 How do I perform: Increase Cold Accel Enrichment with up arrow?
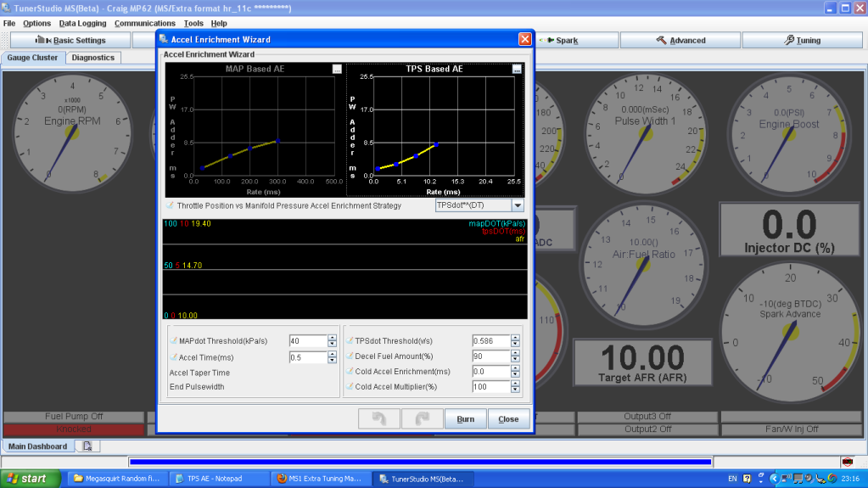(x=515, y=368)
